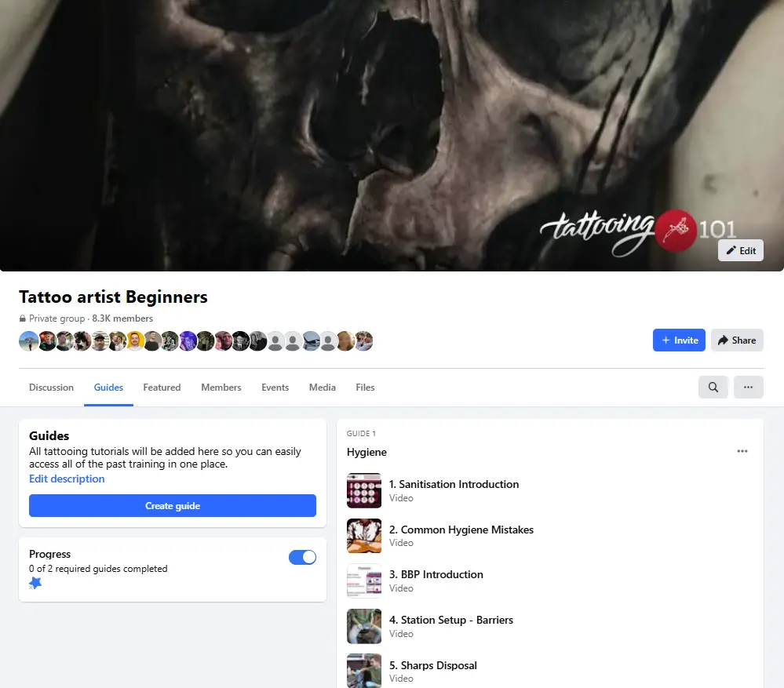The image size is (784, 688).
Task: Click the first member avatar in the row
Action: pyautogui.click(x=28, y=340)
